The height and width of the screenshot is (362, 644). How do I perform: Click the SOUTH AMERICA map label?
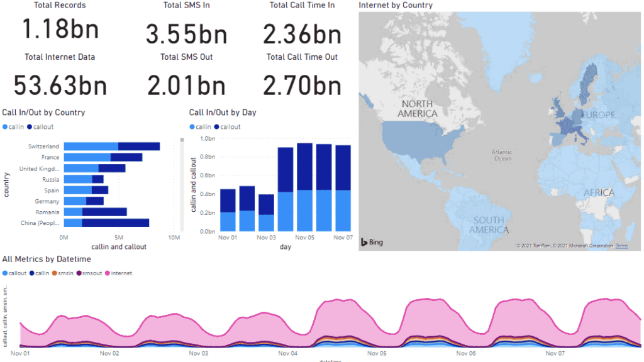[x=489, y=225]
